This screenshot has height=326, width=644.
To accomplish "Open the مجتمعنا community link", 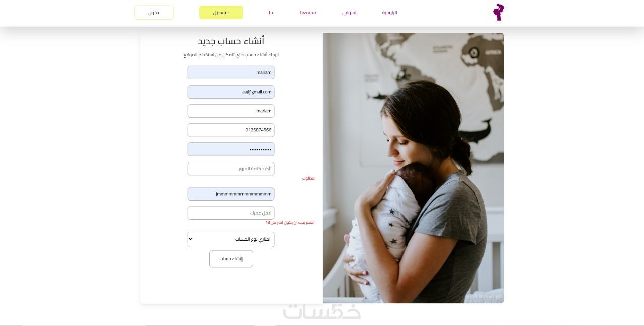I will [308, 13].
